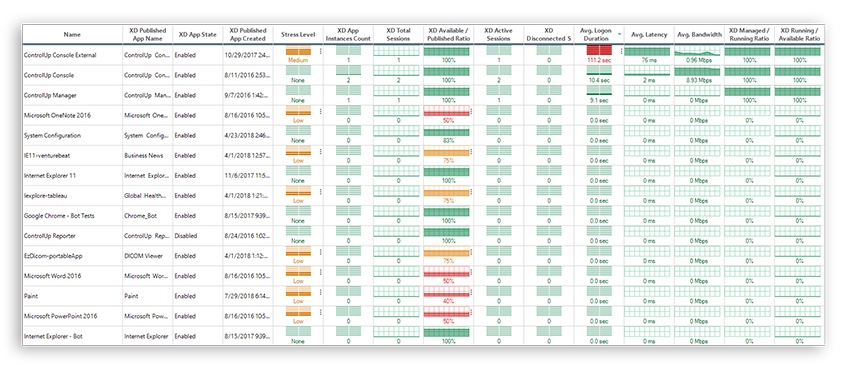Click the Medium stress level cell for ControlUp Console External
Viewport: 845px width, 373px height.
point(298,55)
